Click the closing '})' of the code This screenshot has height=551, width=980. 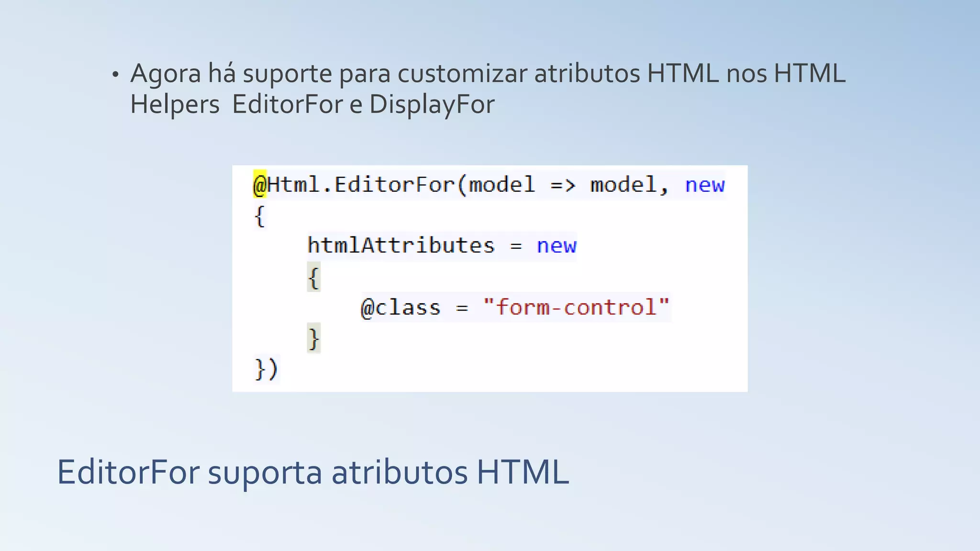tap(266, 369)
